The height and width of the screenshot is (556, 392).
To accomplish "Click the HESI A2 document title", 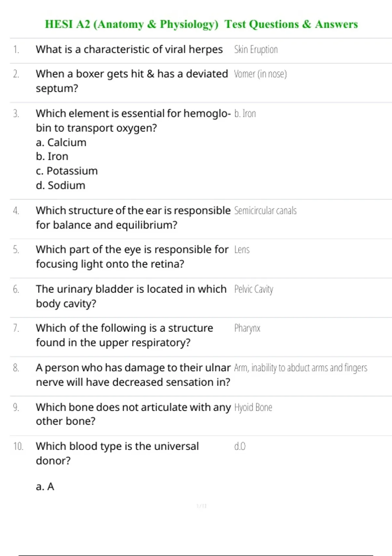I will (x=201, y=25).
